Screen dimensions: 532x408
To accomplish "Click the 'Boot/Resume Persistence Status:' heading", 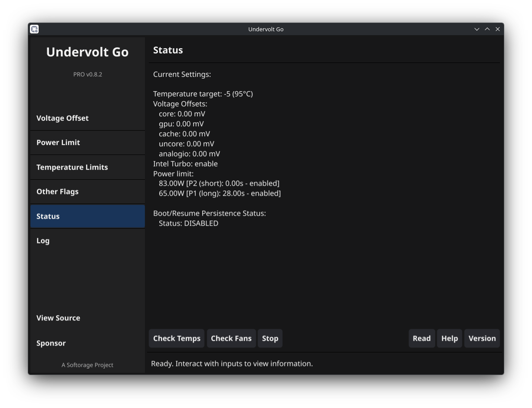I will [x=210, y=213].
